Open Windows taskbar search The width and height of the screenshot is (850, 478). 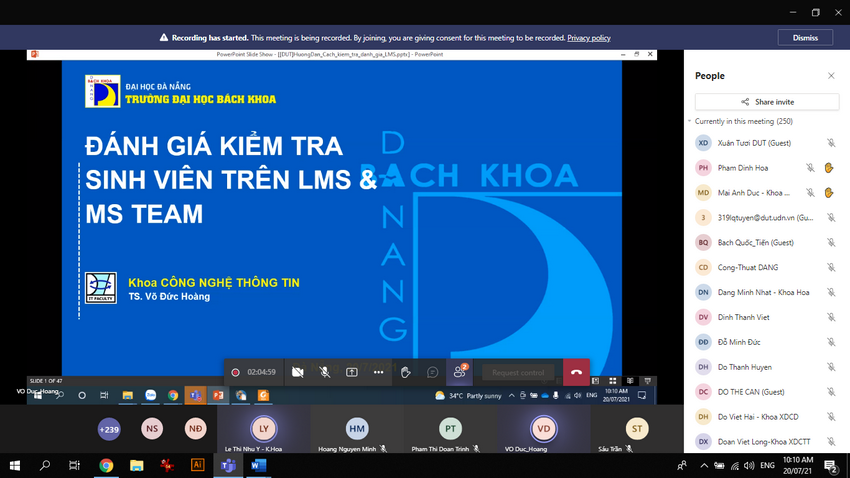(45, 466)
